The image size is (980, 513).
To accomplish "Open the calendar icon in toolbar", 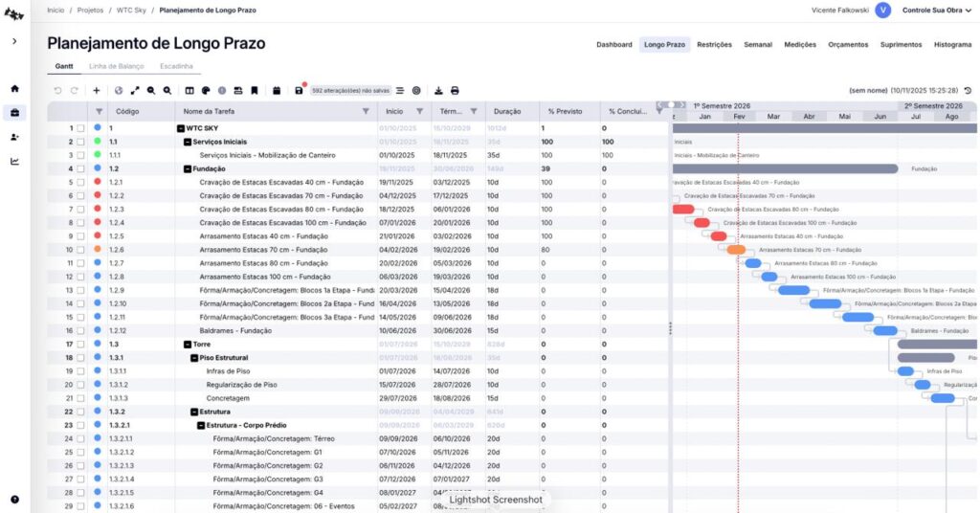I will (x=277, y=91).
